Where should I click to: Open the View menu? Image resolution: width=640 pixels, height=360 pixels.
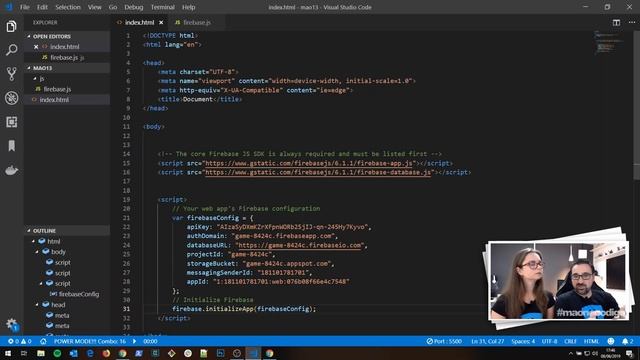(x=94, y=7)
